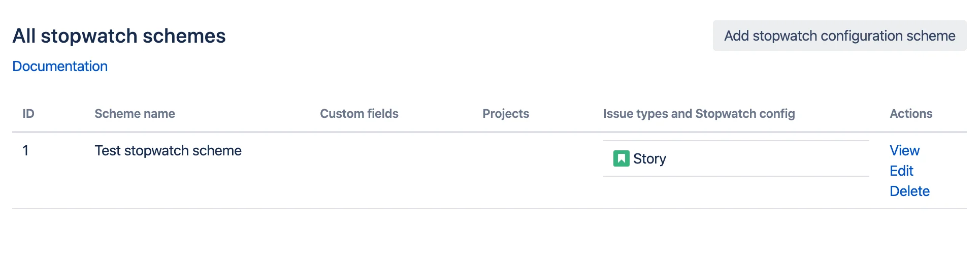View the Test stopwatch scheme

[904, 150]
